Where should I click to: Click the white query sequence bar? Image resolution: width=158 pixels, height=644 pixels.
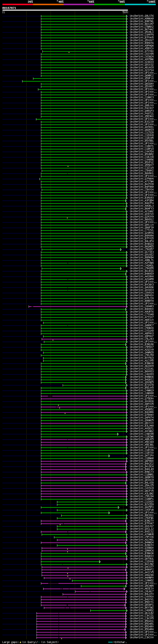pyautogui.click(x=65, y=10)
